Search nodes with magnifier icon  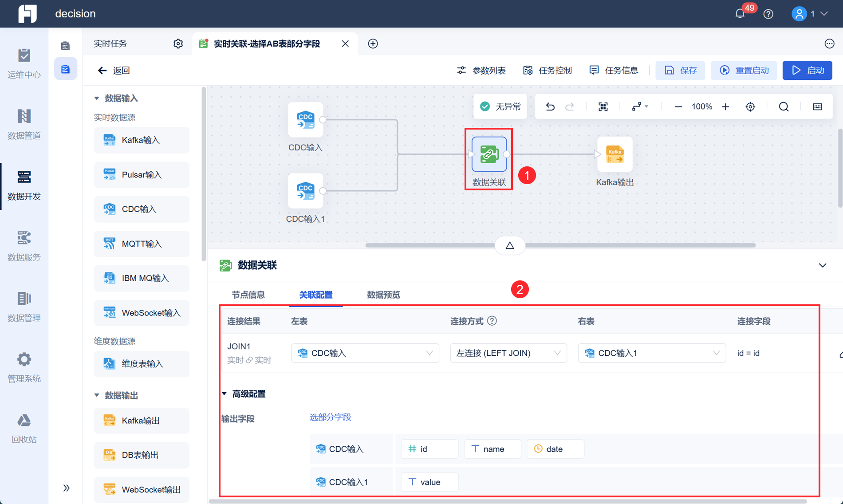point(784,106)
